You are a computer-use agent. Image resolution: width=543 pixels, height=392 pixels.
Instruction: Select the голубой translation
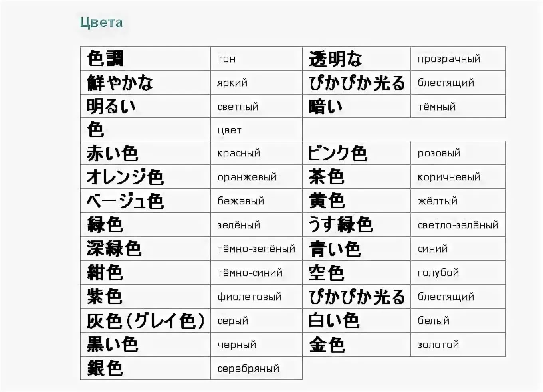(438, 273)
